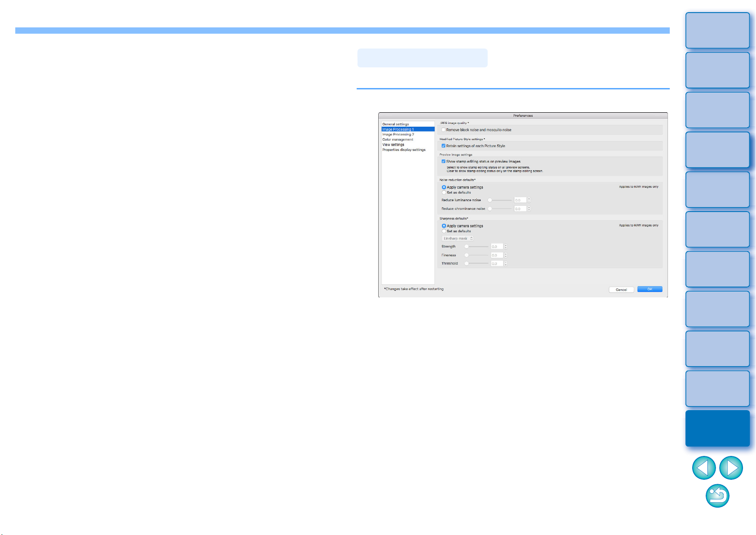Click the Strength value field
Screen dimensions: 756x535
click(x=497, y=247)
